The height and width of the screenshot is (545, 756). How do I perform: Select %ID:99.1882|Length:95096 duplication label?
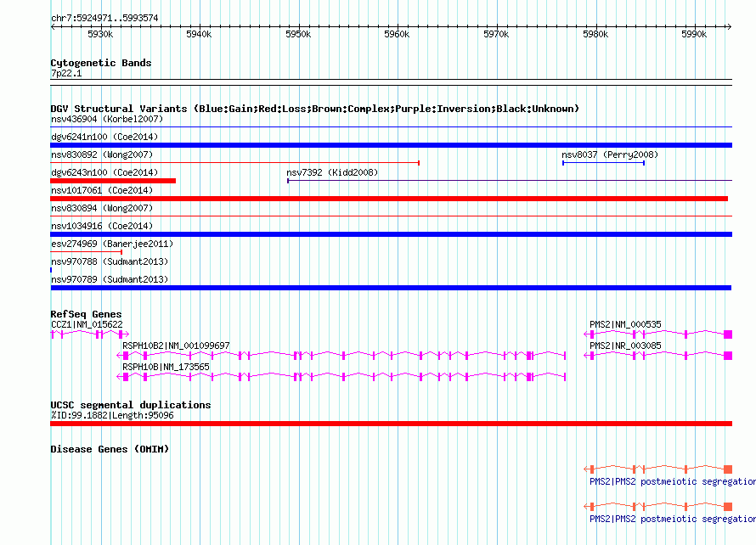click(112, 415)
